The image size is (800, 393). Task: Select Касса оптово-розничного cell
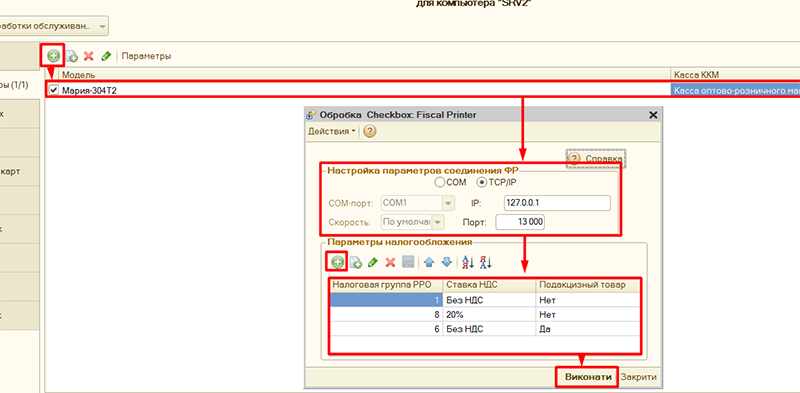pos(735,90)
